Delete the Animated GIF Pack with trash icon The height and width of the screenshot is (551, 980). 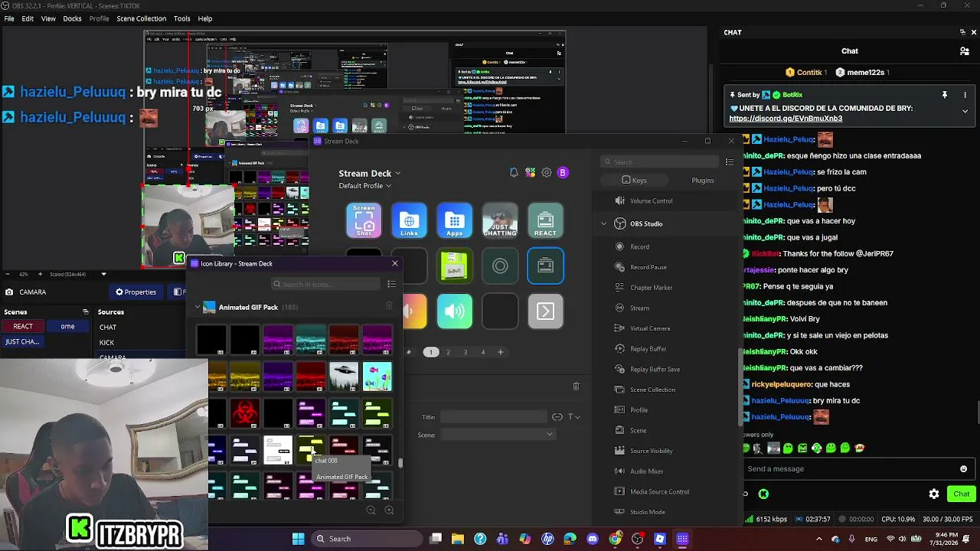point(389,307)
